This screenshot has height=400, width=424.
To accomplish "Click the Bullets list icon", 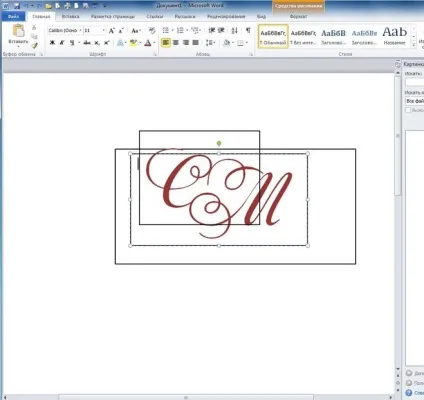I will click(167, 31).
